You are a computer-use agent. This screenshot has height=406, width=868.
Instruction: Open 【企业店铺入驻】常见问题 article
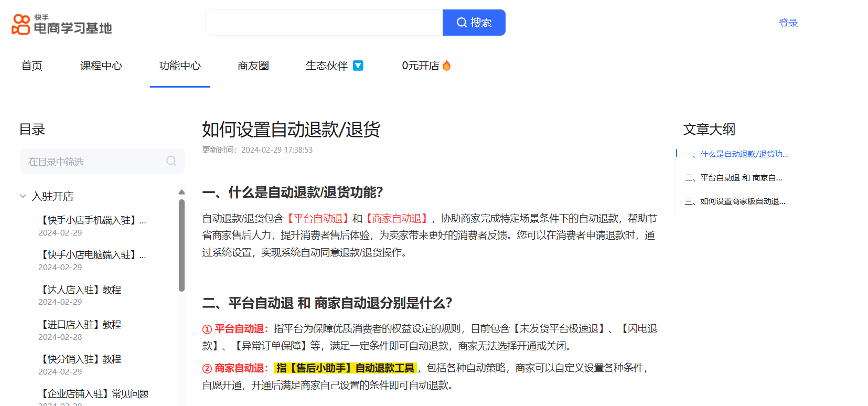(x=93, y=394)
